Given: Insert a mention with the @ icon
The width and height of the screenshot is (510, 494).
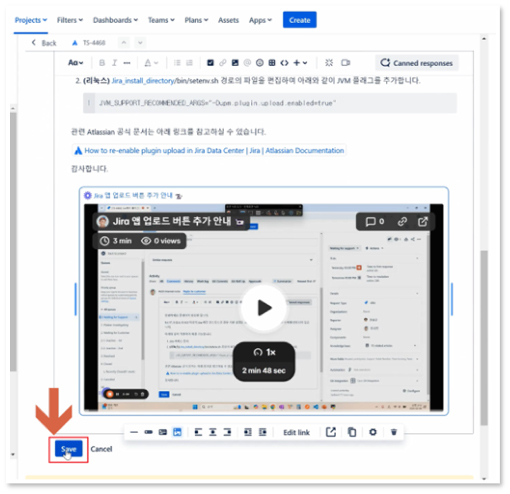Looking at the screenshot, I should (247, 63).
